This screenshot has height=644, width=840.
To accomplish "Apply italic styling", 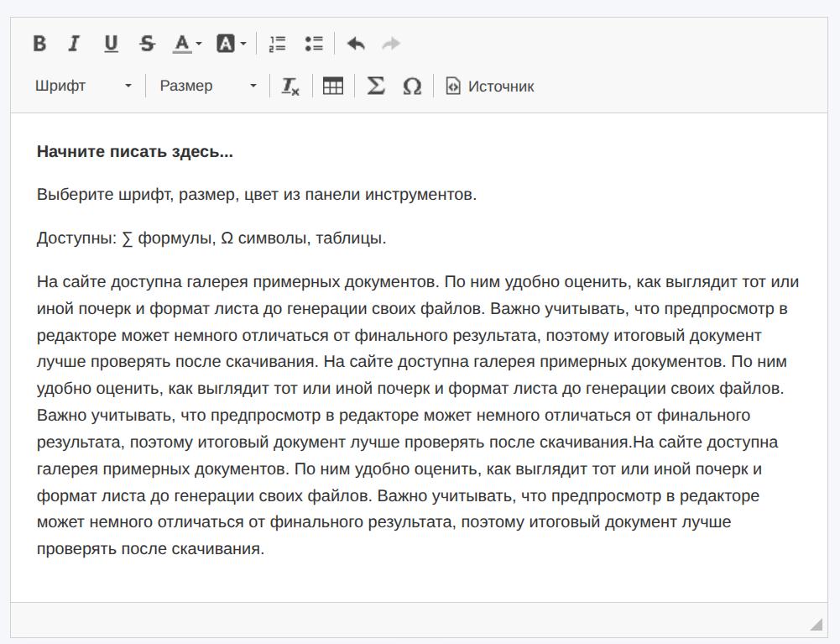I will [74, 43].
